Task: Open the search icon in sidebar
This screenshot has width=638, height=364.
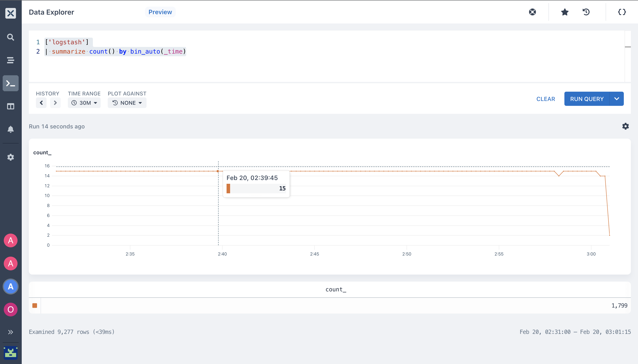Action: [10, 37]
